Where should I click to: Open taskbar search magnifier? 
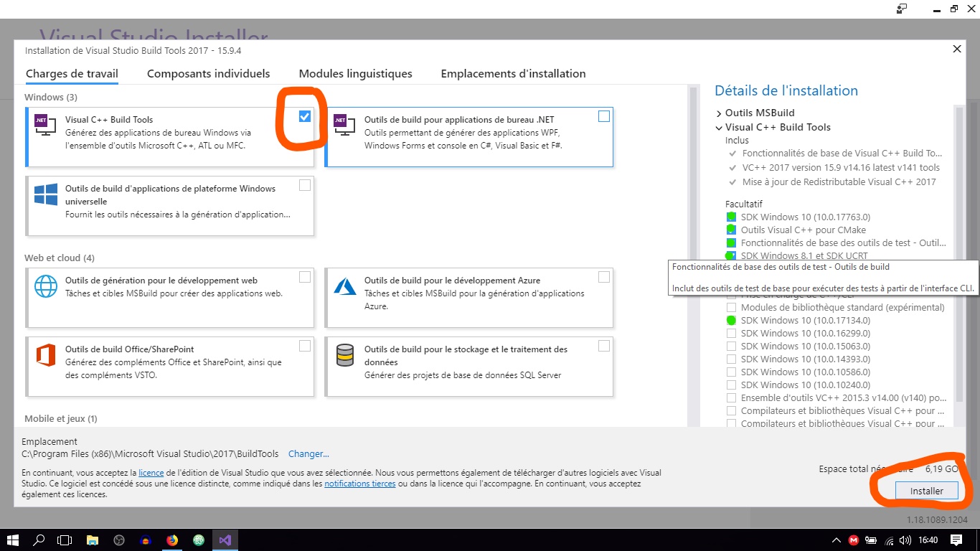[x=39, y=540]
